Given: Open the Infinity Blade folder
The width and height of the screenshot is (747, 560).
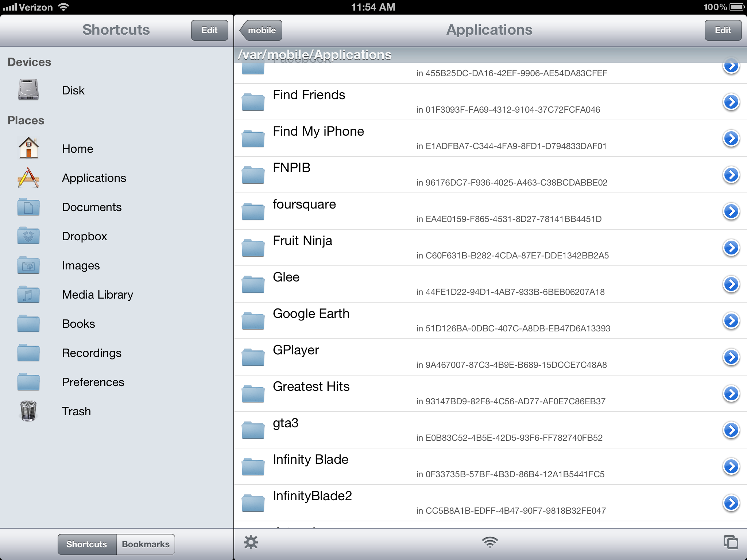Looking at the screenshot, I should point(310,459).
